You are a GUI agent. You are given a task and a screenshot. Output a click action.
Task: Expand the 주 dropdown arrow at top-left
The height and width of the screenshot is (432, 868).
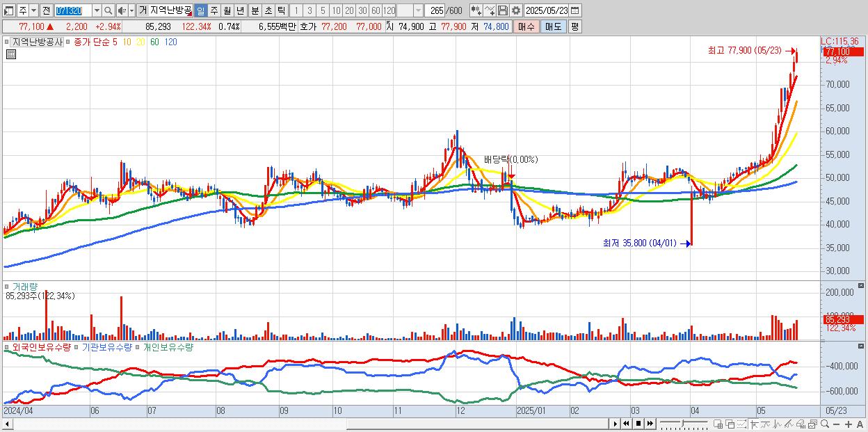33,10
